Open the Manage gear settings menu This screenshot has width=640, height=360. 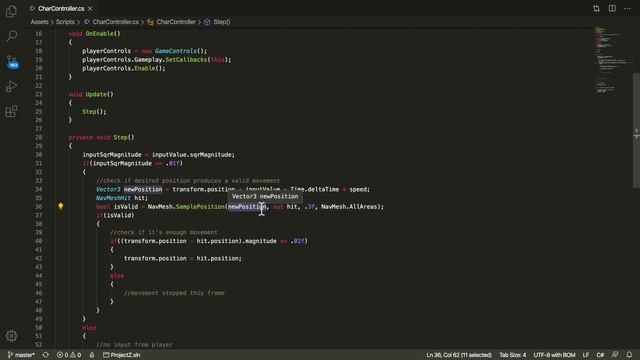(x=11, y=336)
